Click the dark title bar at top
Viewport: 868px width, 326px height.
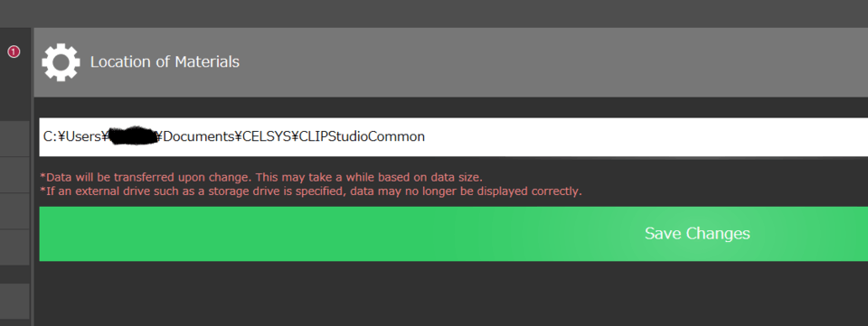pos(434,14)
